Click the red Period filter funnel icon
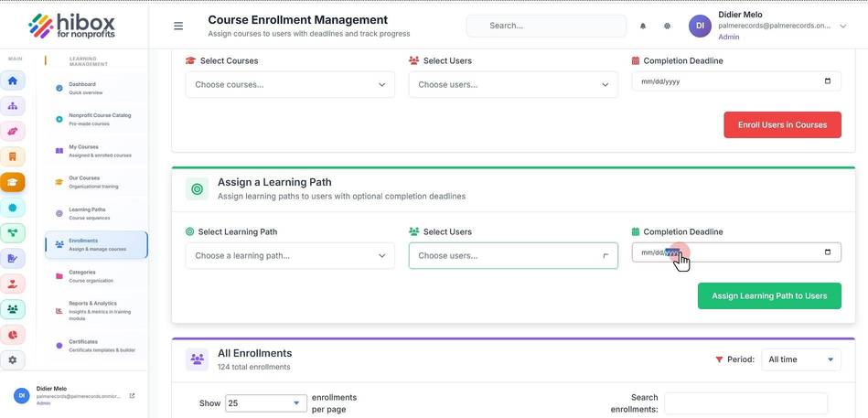868x418 pixels. click(719, 359)
